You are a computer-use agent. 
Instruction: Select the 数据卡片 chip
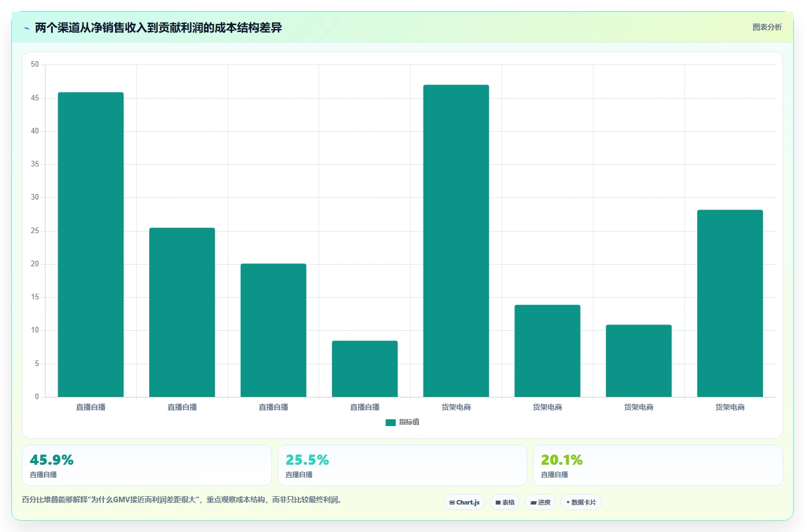coord(581,502)
